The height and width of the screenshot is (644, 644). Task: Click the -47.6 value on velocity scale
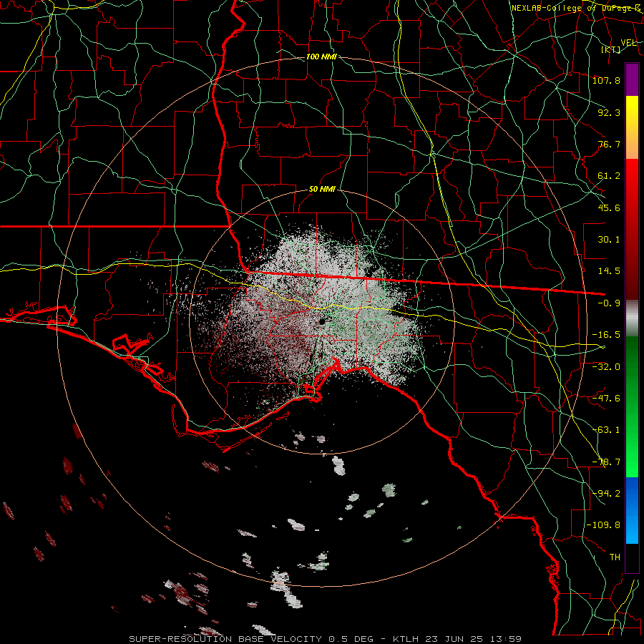point(606,399)
